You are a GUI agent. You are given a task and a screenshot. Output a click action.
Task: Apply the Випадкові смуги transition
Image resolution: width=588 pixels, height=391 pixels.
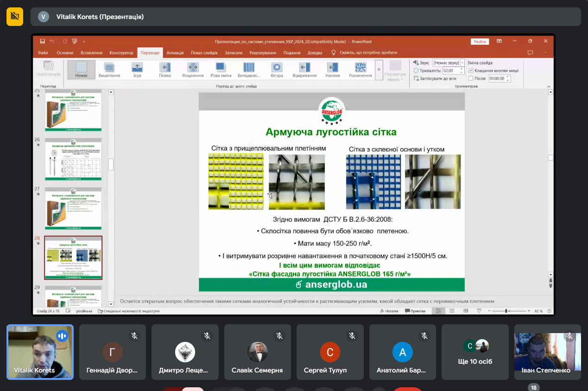click(249, 69)
